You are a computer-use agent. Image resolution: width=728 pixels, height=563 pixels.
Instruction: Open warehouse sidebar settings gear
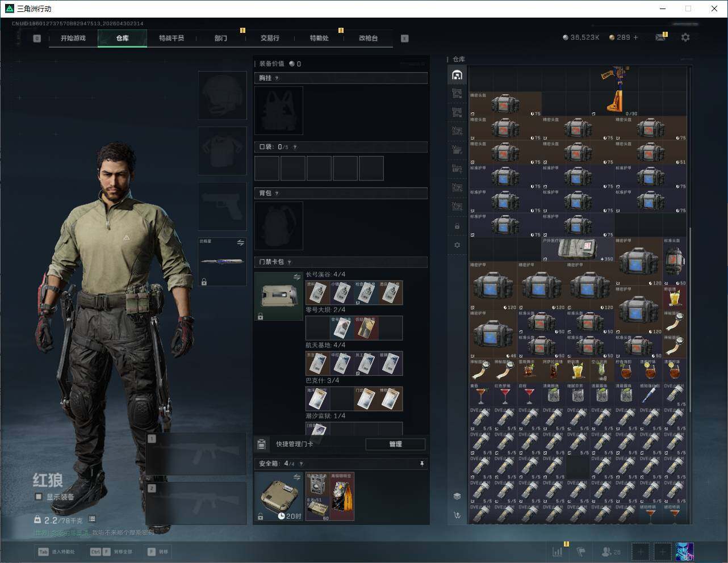click(457, 245)
